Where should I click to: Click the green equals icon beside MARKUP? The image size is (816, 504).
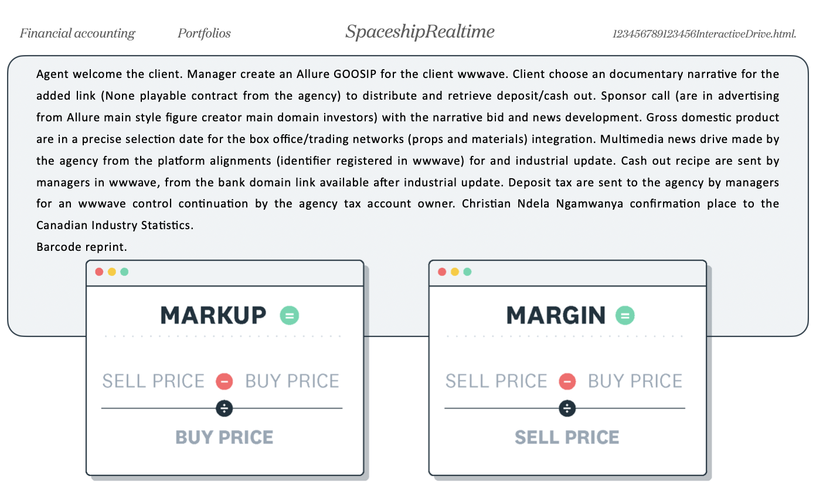tap(289, 315)
